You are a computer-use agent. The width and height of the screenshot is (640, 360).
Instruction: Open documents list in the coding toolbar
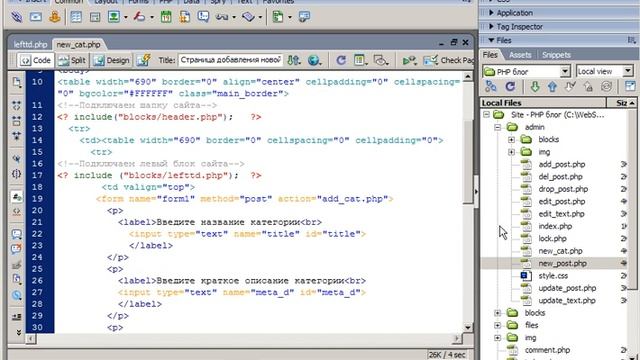(x=17, y=82)
